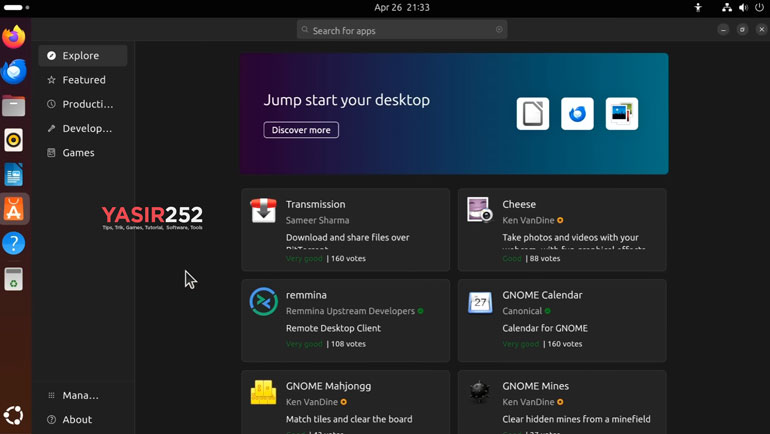Click the Cheese app icon
The width and height of the screenshot is (770, 434).
point(480,210)
